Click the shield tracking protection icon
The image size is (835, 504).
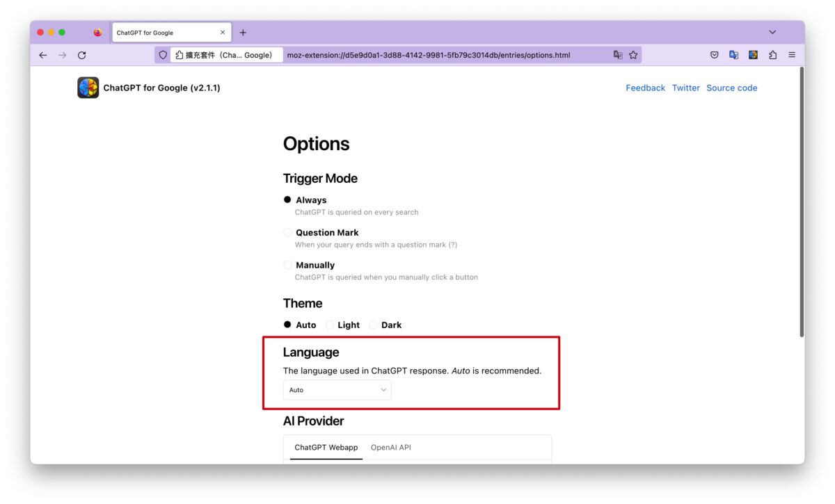(x=163, y=55)
